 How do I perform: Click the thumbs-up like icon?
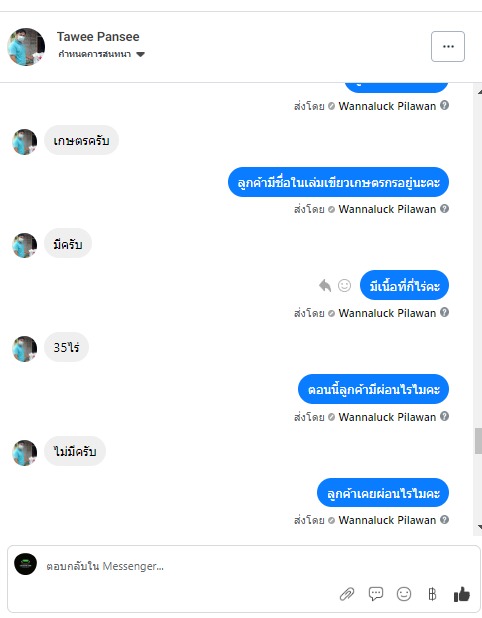[462, 594]
